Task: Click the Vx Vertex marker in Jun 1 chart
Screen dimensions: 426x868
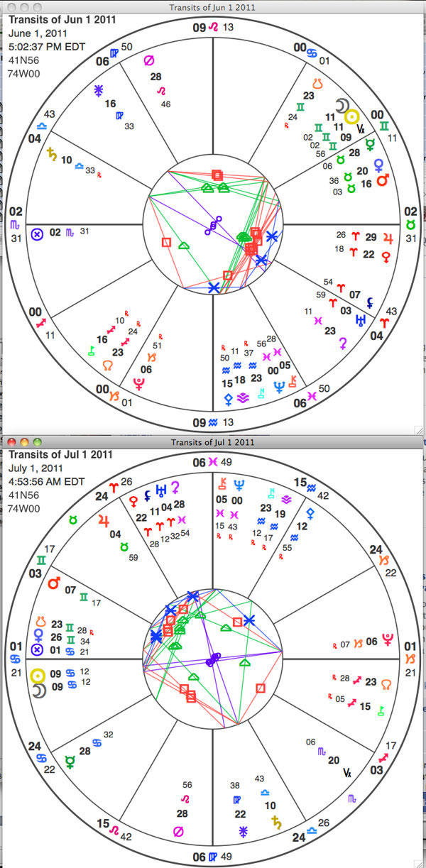Action: click(x=361, y=128)
